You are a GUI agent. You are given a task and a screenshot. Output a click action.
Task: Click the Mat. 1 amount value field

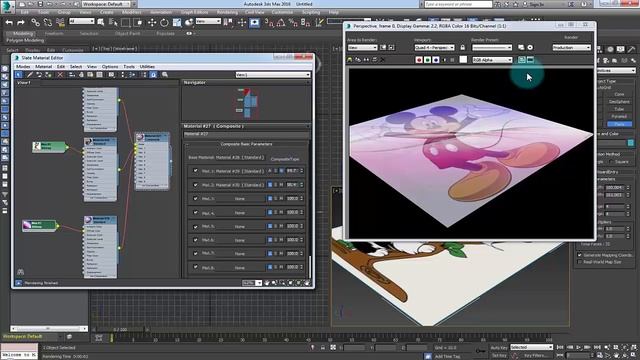point(292,171)
